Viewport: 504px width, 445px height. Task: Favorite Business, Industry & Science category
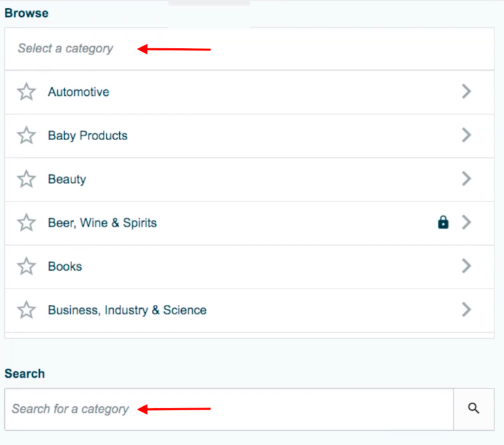click(x=27, y=310)
